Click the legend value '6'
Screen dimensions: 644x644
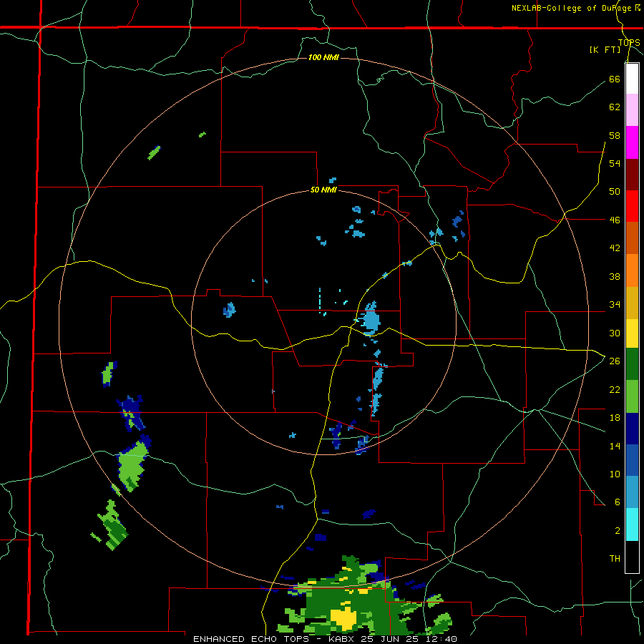tap(618, 502)
